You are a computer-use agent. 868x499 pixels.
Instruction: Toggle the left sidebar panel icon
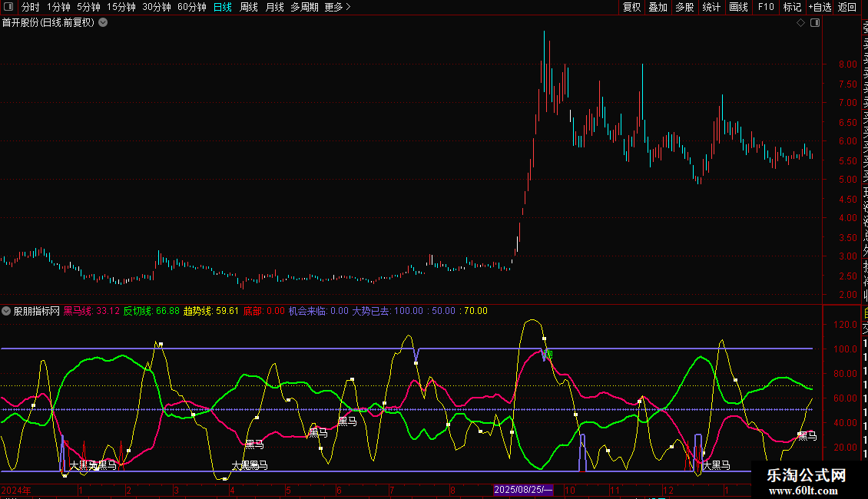coord(8,8)
